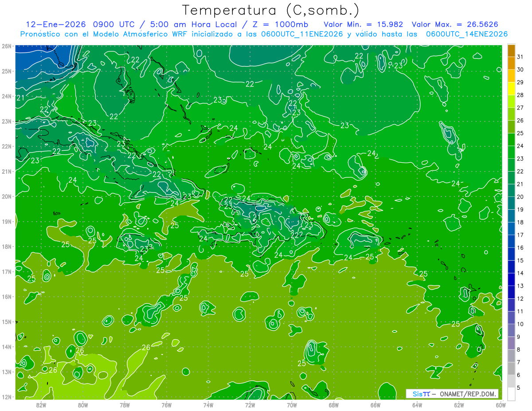Pick legend swatch between 10 and 11

coord(511,317)
